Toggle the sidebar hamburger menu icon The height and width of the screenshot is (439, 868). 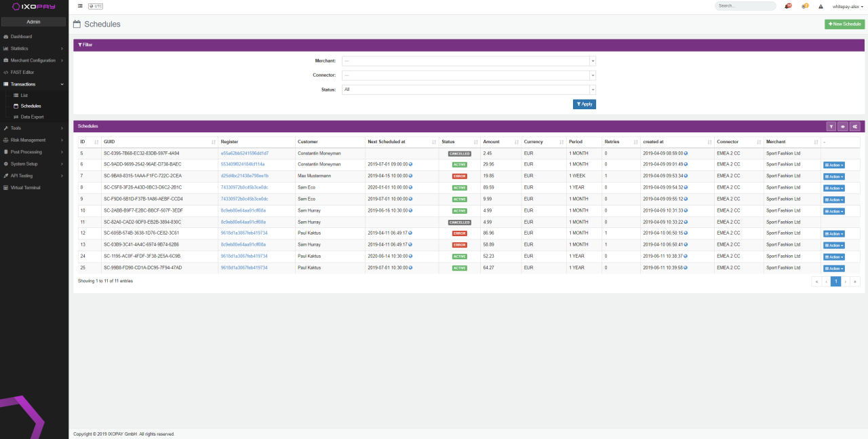point(81,5)
